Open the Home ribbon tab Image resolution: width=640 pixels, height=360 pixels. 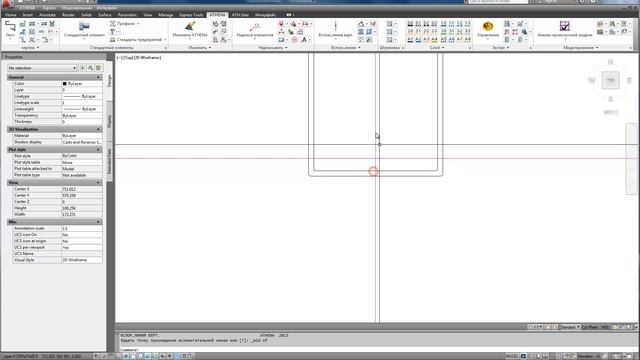point(11,15)
